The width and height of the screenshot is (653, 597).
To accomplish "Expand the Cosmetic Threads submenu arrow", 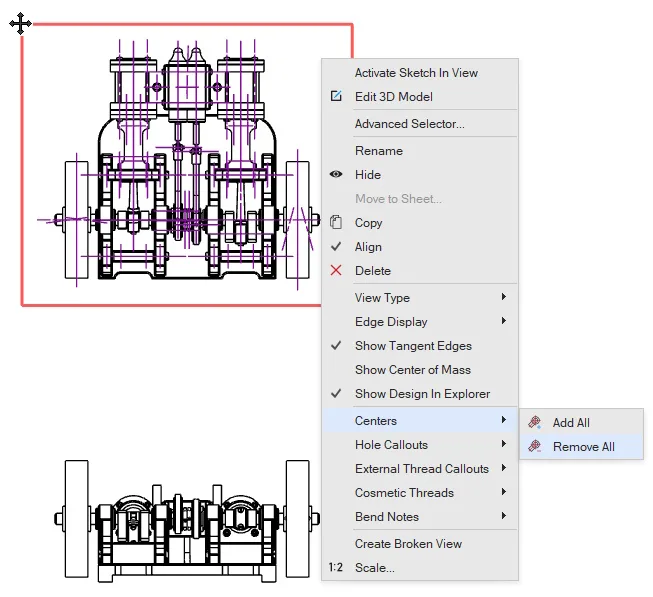I will coord(504,492).
